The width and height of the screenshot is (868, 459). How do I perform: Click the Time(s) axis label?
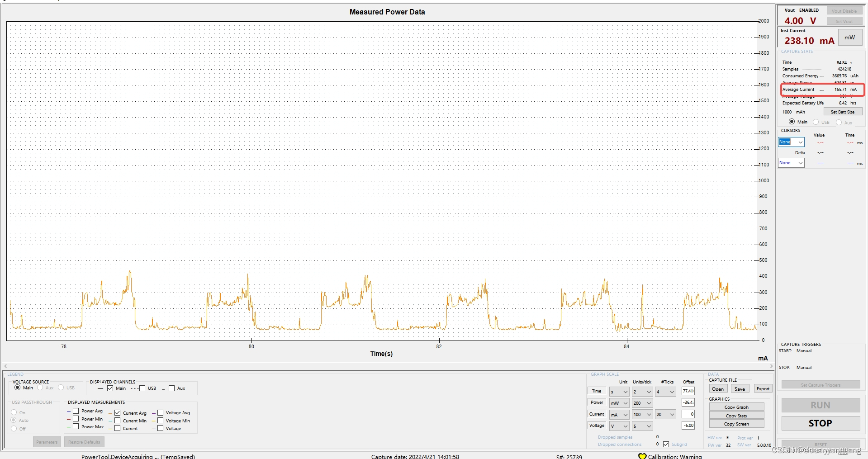(x=381, y=354)
